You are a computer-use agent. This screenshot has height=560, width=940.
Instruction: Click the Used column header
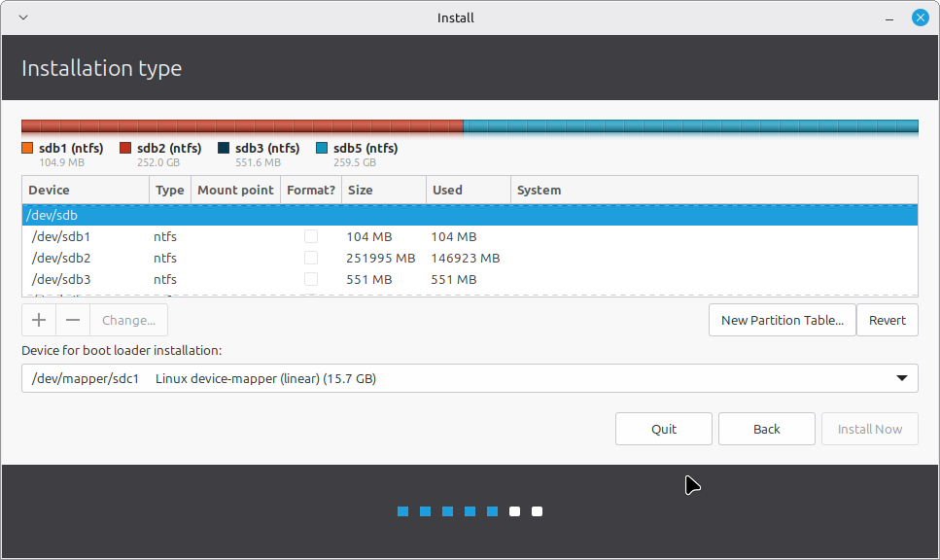click(469, 190)
